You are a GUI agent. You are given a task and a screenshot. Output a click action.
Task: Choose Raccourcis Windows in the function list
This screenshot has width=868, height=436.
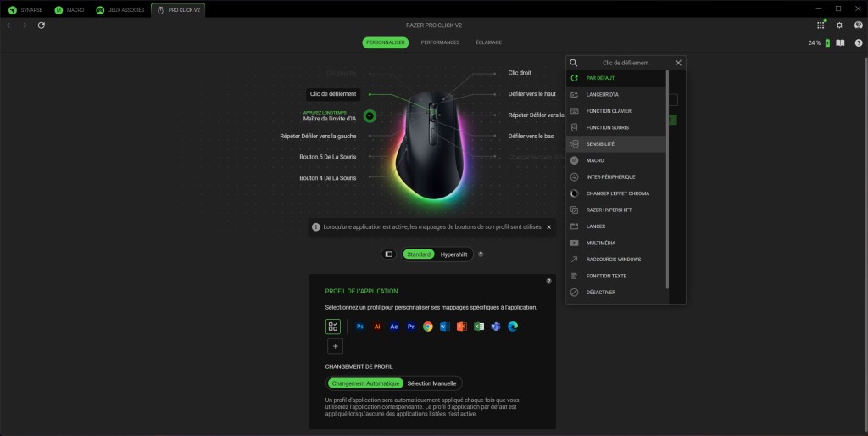tap(615, 260)
